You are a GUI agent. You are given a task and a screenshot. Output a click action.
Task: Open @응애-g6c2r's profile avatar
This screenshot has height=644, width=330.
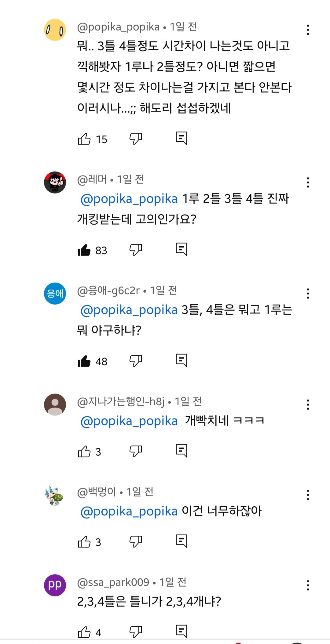(55, 293)
